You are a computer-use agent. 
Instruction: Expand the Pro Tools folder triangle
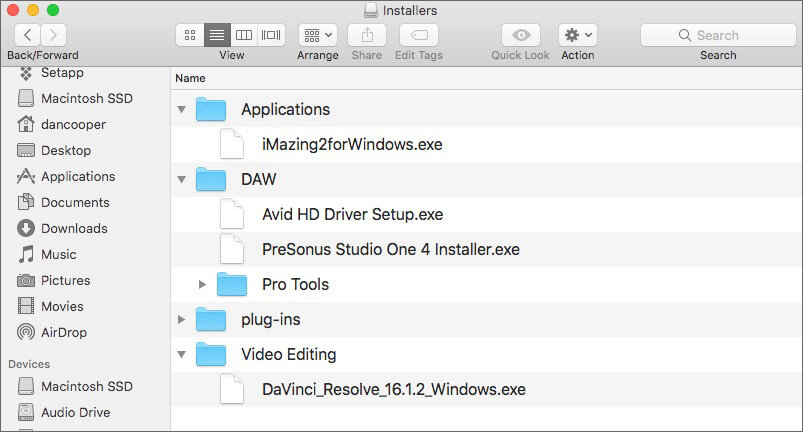[202, 285]
